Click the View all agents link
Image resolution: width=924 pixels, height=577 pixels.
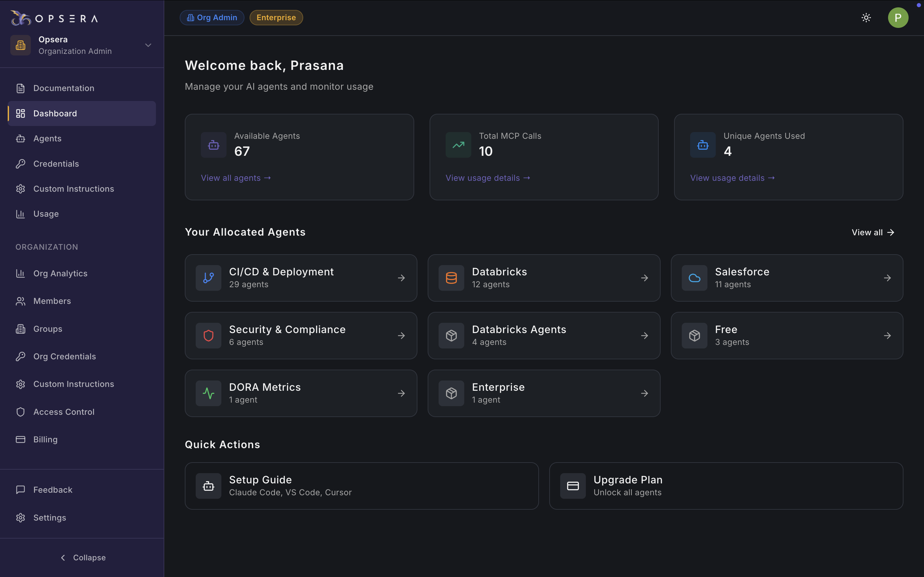235,178
